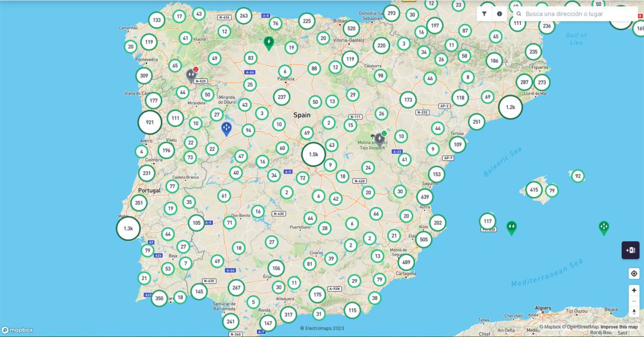Image resolution: width=644 pixels, height=337 pixels.
Task: Center map on my current location
Action: coord(634,274)
